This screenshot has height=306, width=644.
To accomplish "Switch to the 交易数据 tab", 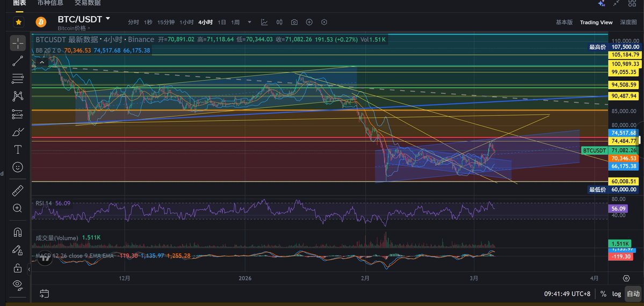I will 88,3.
